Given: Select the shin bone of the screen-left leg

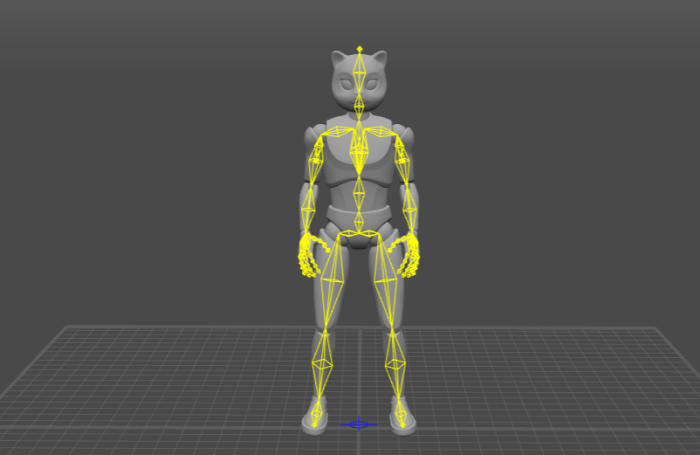Looking at the screenshot, I should [x=322, y=364].
